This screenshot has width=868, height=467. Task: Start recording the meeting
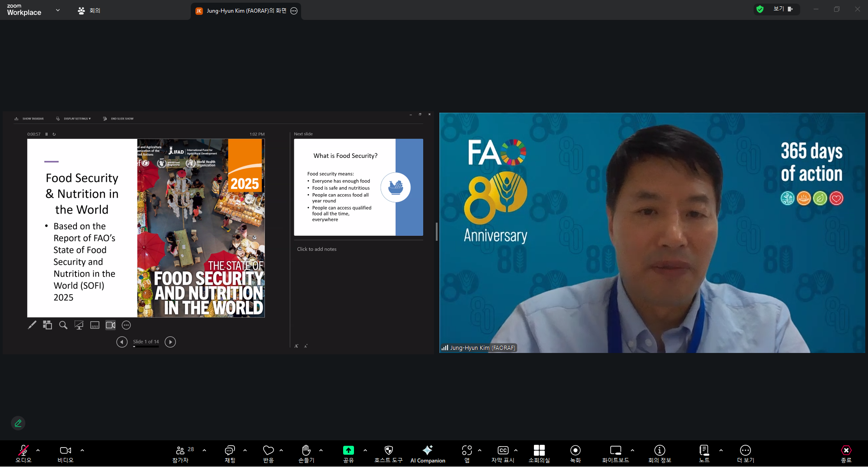coord(576,453)
